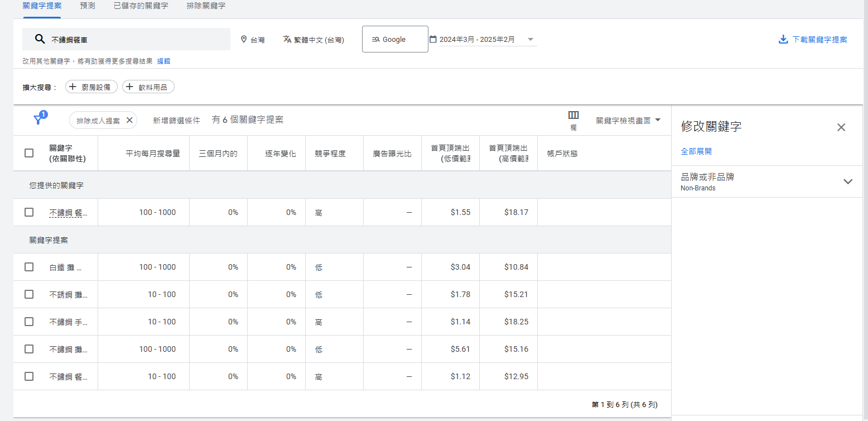Click the $12.95 high bid value
The width and height of the screenshot is (868, 421).
click(x=515, y=376)
